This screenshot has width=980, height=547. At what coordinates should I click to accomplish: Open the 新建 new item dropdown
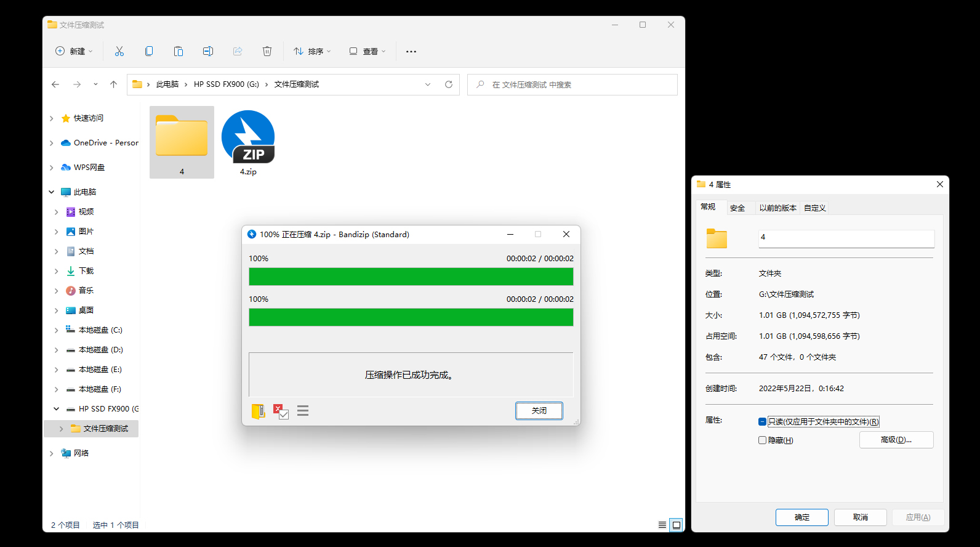tap(74, 51)
